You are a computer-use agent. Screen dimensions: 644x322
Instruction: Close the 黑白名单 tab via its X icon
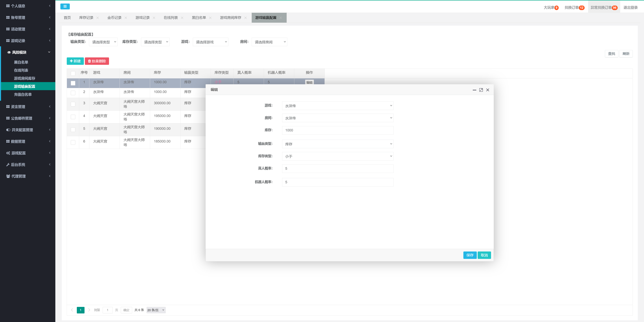[x=210, y=18]
